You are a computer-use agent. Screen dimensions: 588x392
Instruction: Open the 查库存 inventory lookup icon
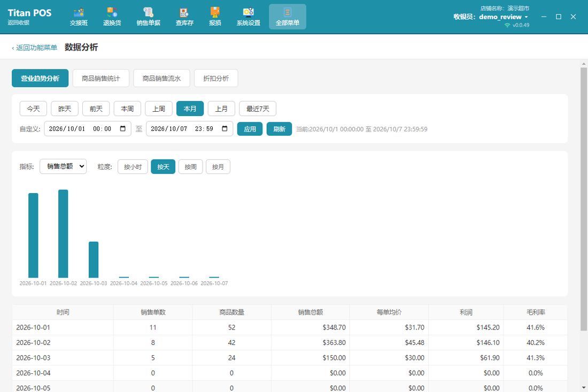pos(184,17)
